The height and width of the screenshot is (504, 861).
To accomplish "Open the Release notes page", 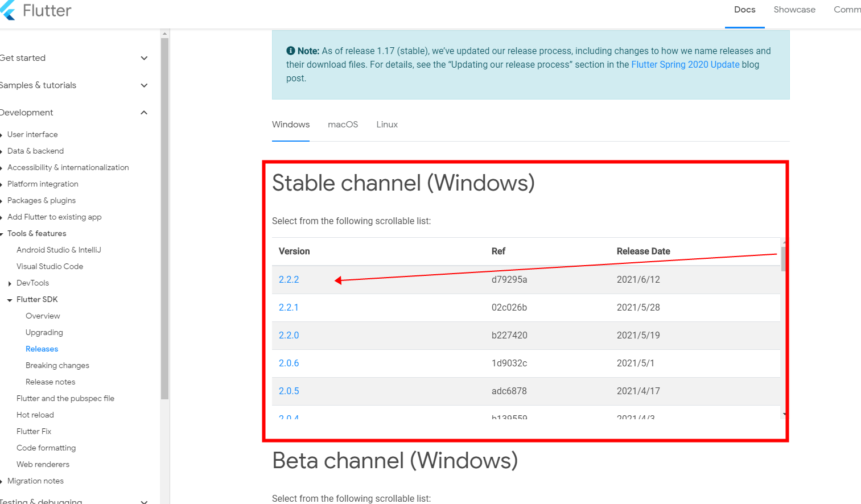I will click(x=50, y=382).
